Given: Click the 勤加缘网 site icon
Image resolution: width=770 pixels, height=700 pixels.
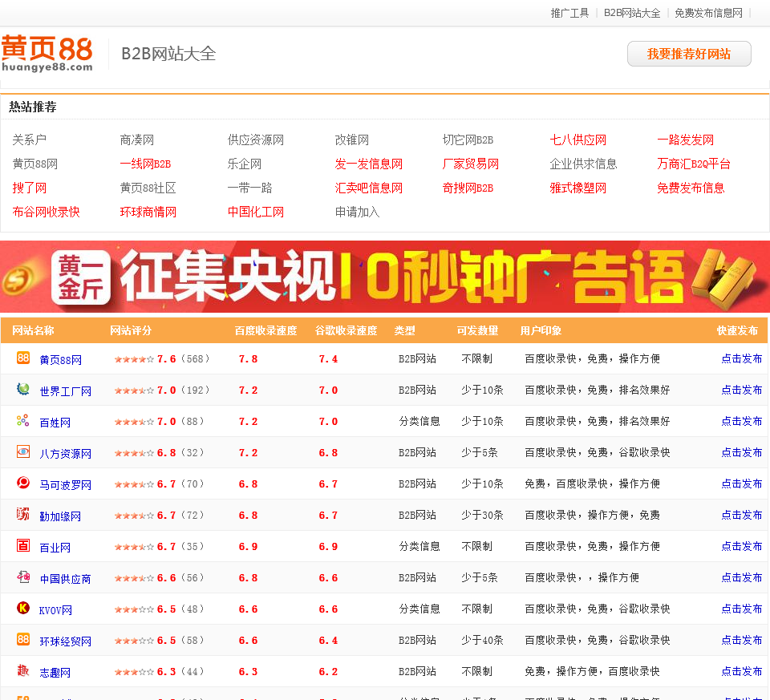Looking at the screenshot, I should point(23,515).
